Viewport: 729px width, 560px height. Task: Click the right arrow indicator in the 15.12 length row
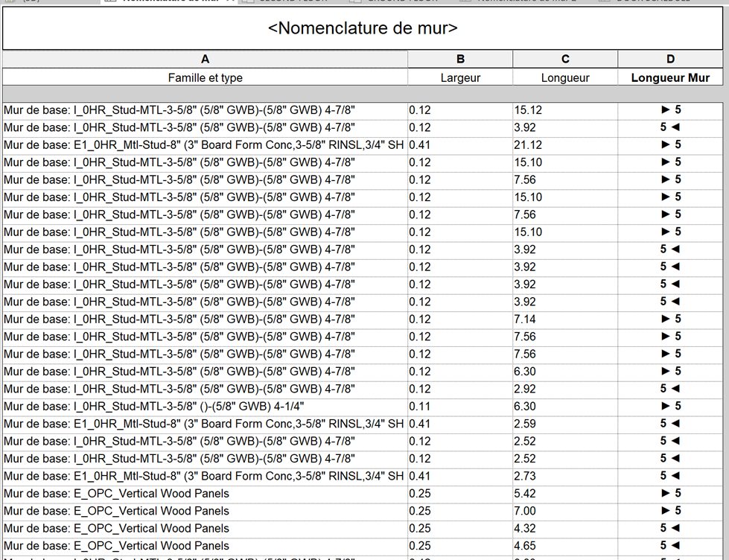coord(666,110)
